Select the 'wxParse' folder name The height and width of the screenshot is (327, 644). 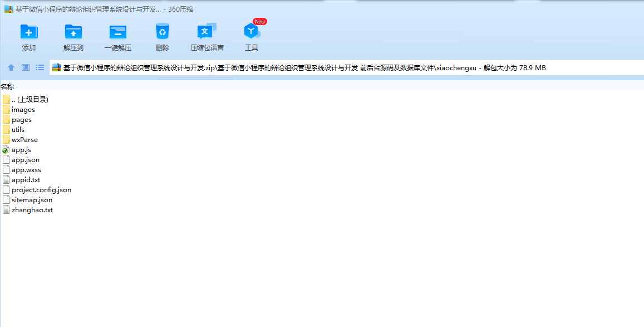24,140
